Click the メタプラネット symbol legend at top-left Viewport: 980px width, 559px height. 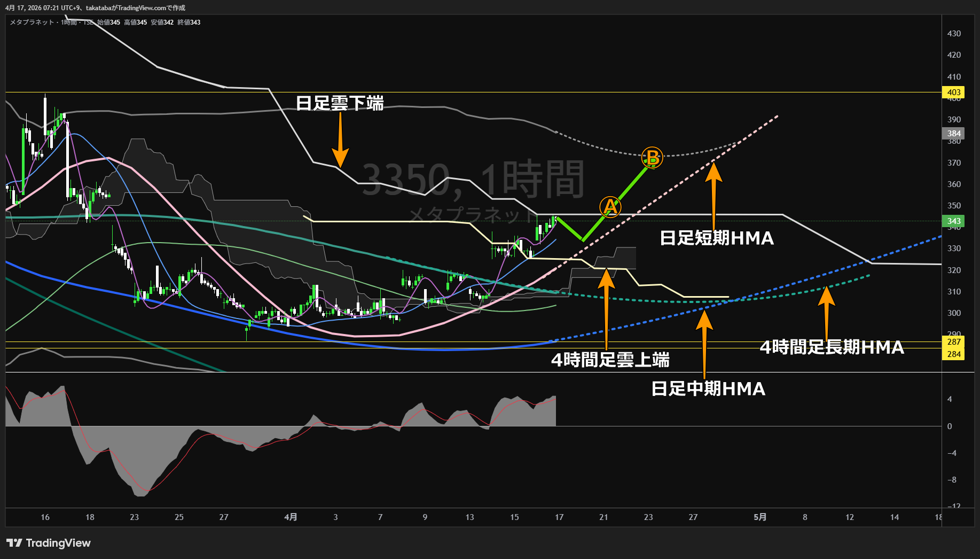pos(32,22)
